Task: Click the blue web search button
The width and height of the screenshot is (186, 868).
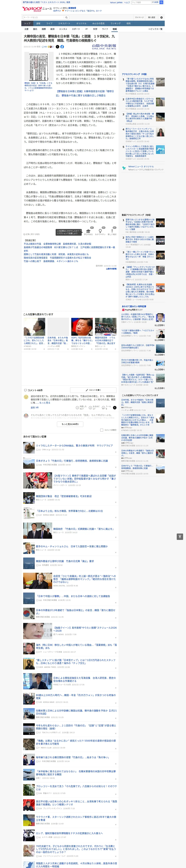Action: coord(161,2)
